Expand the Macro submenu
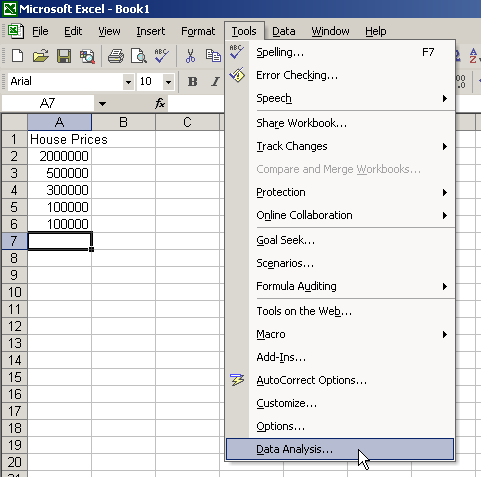 [444, 334]
